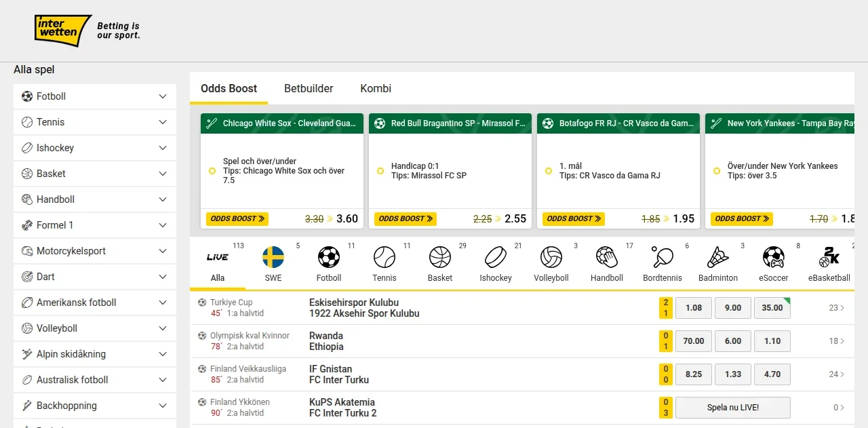Click the Handboll icon in sidebar

tap(27, 199)
